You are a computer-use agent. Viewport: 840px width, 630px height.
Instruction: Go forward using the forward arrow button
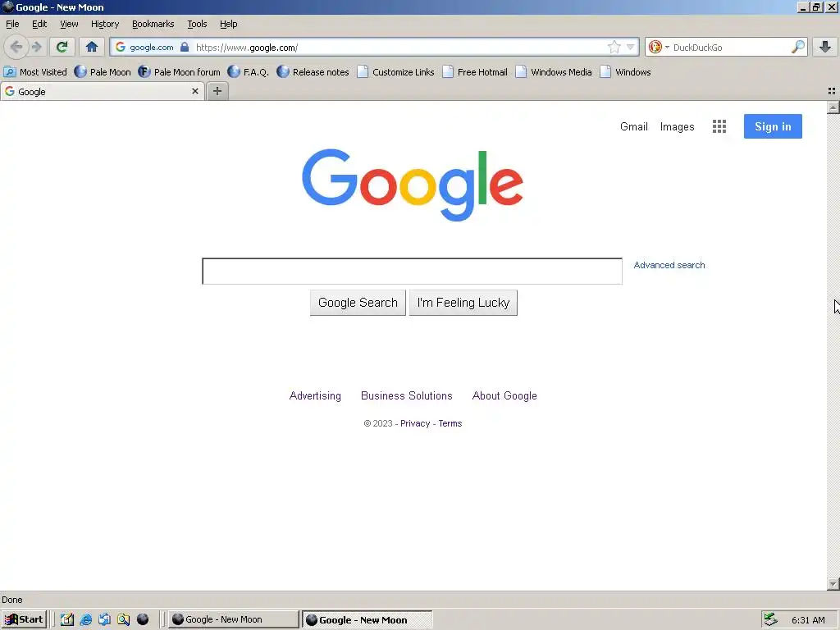coord(36,47)
